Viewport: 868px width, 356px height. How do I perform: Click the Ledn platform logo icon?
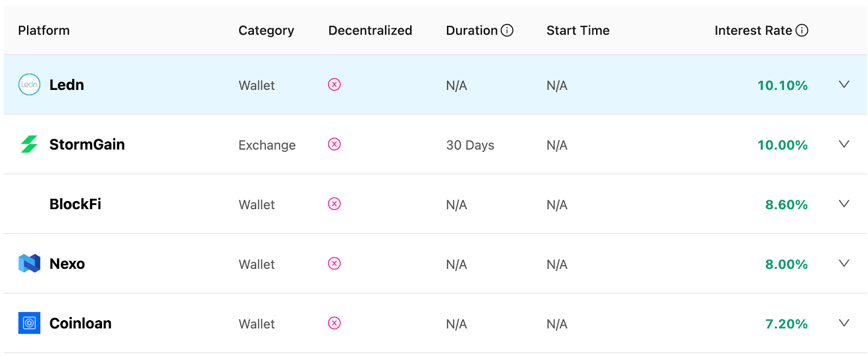pyautogui.click(x=29, y=85)
